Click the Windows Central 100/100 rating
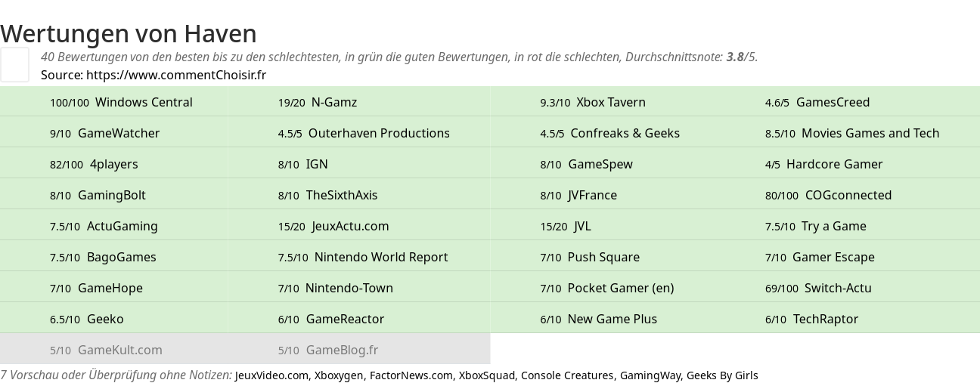This screenshot has height=383, width=980. pyautogui.click(x=121, y=102)
